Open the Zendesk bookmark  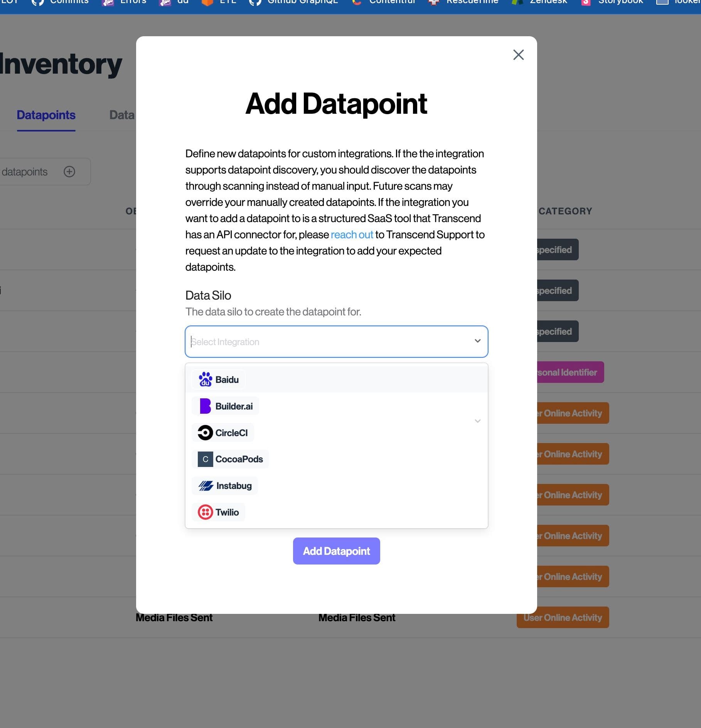(548, 2)
